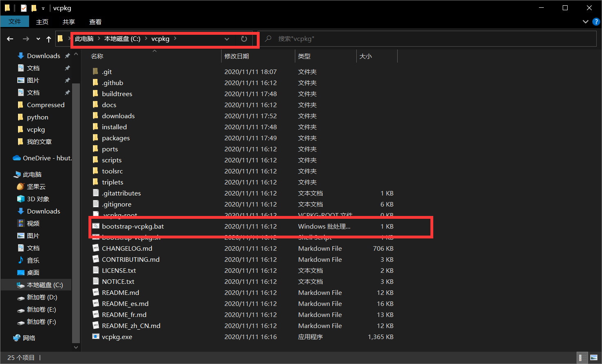This screenshot has width=602, height=364.
Task: Open customize quick access toolbar dropdown
Action: click(x=43, y=8)
